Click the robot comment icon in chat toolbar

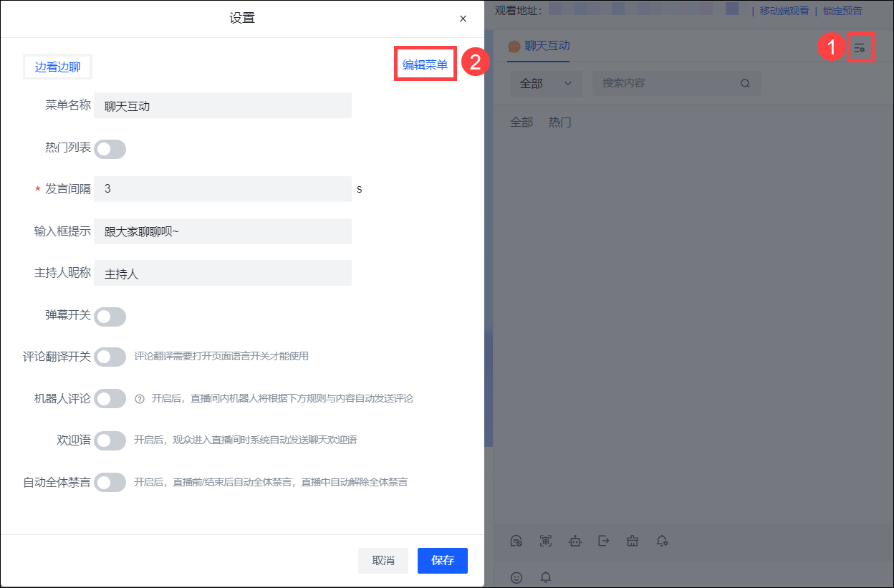point(575,541)
